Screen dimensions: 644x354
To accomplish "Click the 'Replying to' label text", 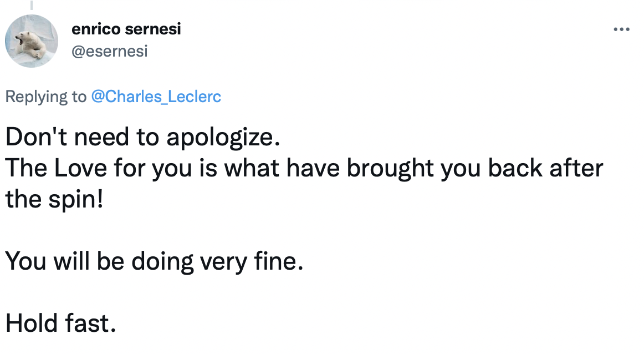I will pyautogui.click(x=45, y=97).
